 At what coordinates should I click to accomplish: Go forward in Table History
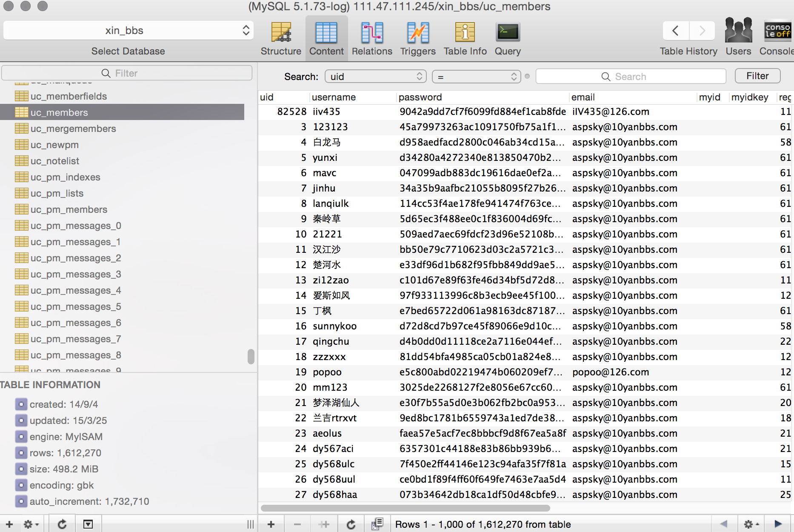tap(702, 31)
